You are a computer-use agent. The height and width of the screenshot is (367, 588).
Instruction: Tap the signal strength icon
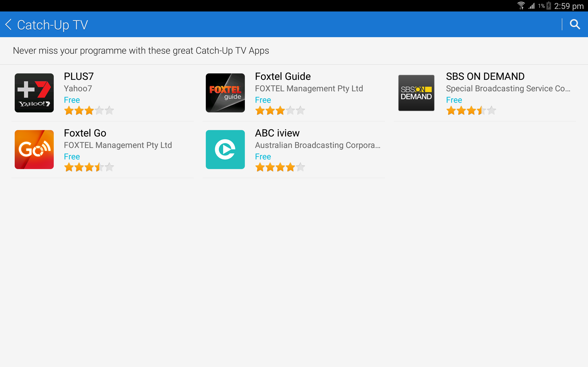coord(531,6)
